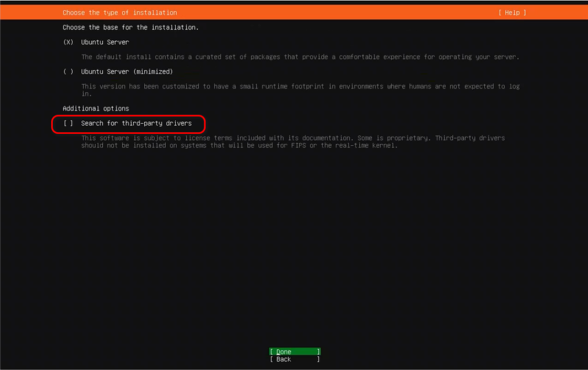This screenshot has height=370, width=588.
Task: Click the "in." continuation line under minimized description
Action: (87, 94)
